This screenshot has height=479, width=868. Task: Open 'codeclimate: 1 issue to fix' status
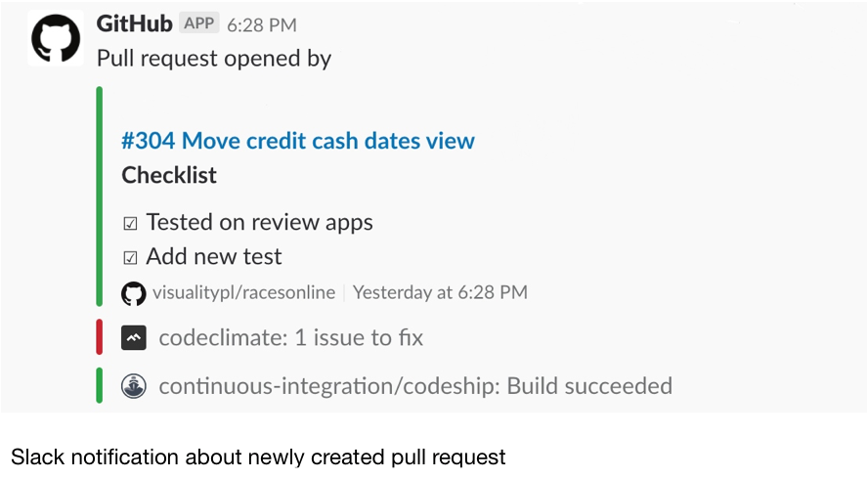click(290, 338)
